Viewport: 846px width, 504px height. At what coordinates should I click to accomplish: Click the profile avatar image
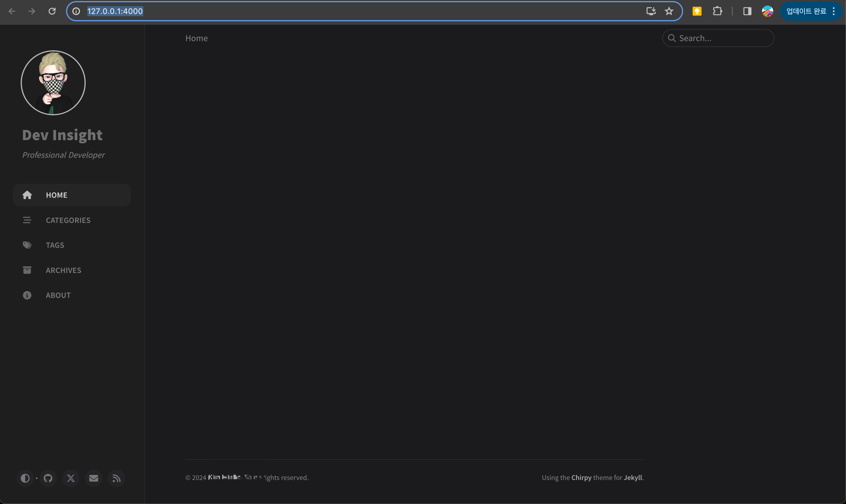tap(53, 83)
